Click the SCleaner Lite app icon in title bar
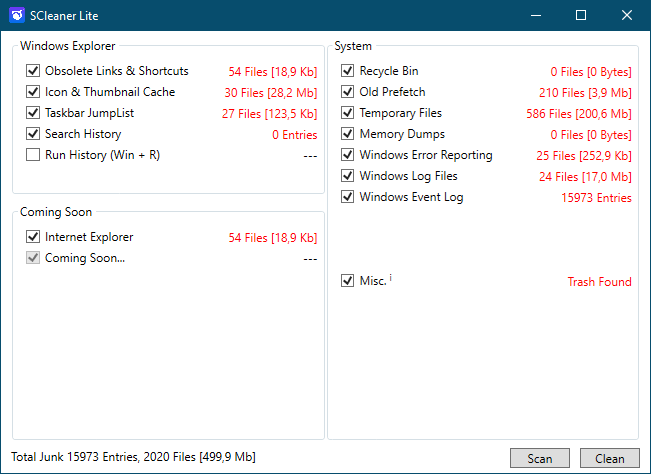Image resolution: width=651 pixels, height=474 pixels. (17, 16)
